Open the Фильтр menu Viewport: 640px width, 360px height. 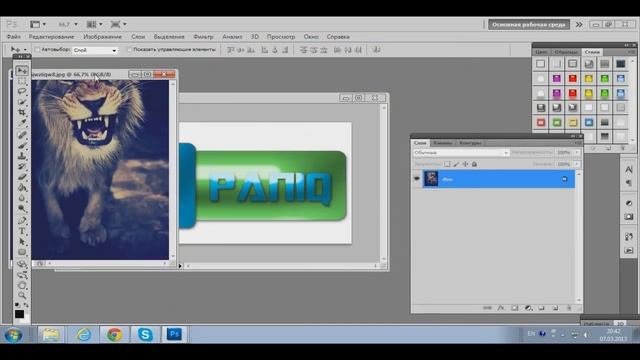coord(203,37)
